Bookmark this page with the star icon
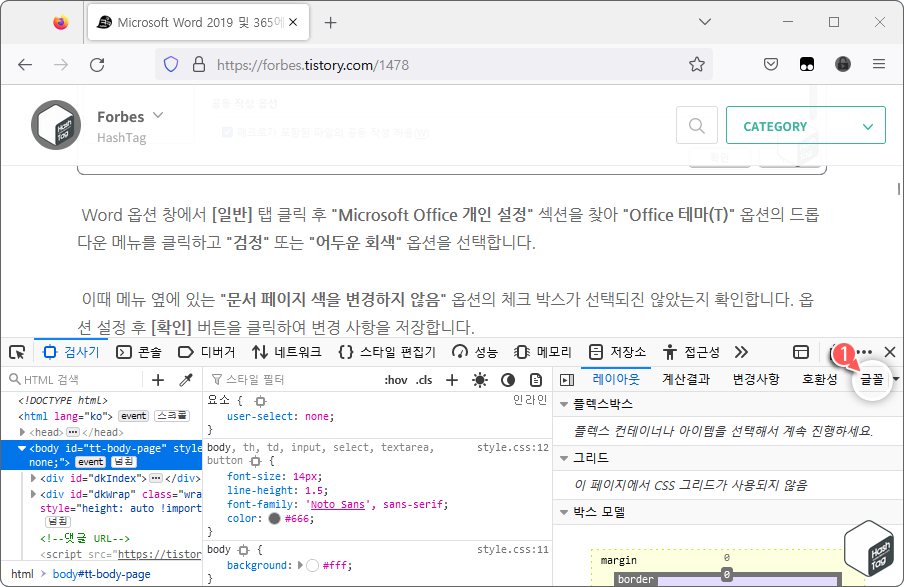This screenshot has width=904, height=587. point(696,64)
